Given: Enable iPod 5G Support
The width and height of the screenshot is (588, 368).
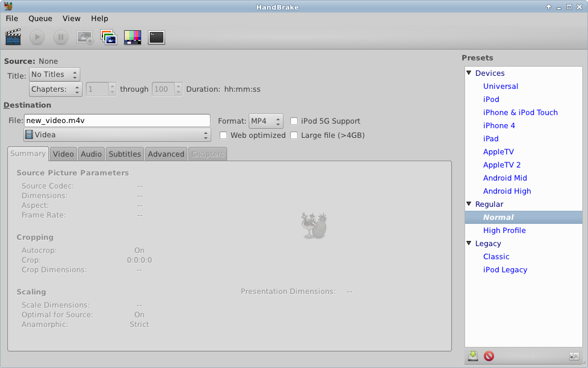Looking at the screenshot, I should pos(294,121).
